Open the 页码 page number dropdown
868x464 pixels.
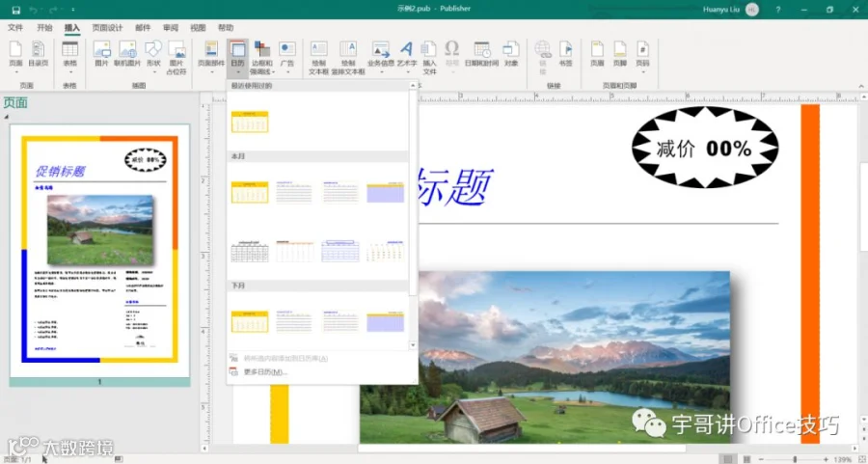click(642, 58)
